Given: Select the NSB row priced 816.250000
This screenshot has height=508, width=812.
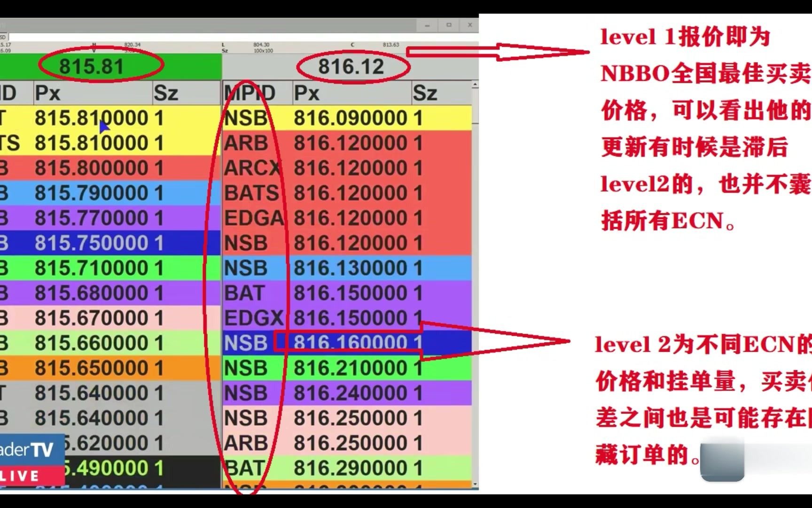Looking at the screenshot, I should (347, 418).
